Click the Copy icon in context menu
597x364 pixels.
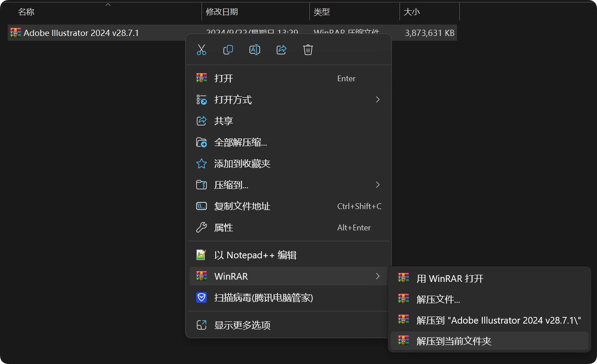228,50
